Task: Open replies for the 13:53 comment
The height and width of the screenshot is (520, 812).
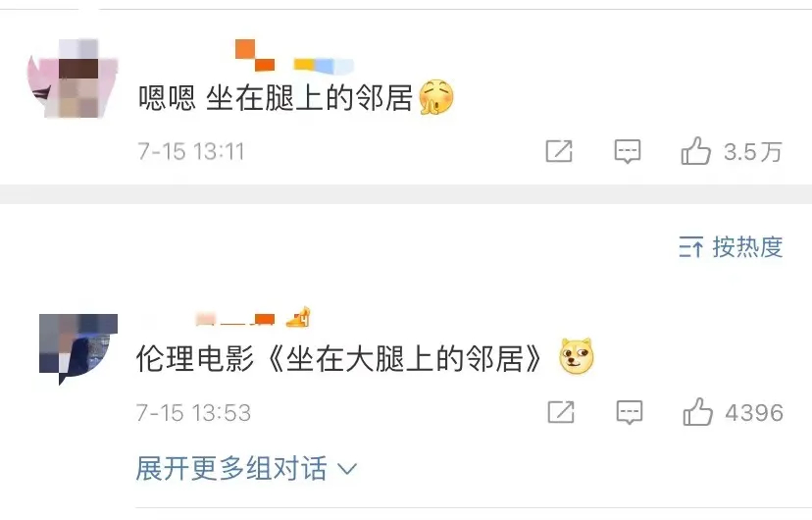Action: click(630, 413)
